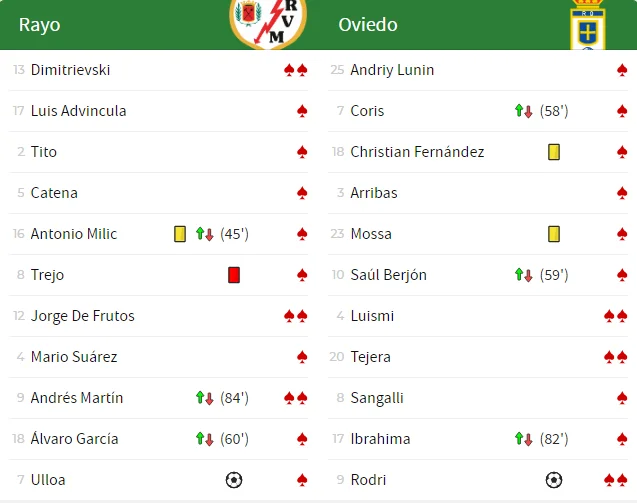Click the Real Oviedo club crest
637x503 pixels.
pyautogui.click(x=587, y=26)
